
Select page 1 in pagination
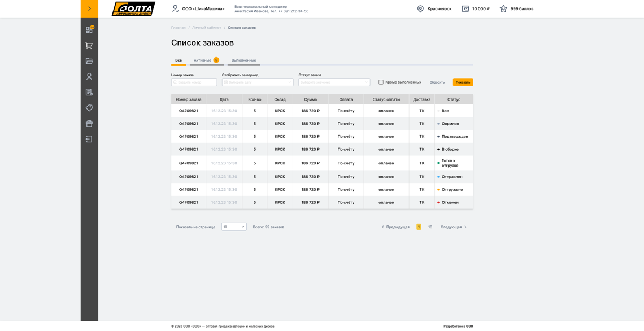pyautogui.click(x=419, y=227)
